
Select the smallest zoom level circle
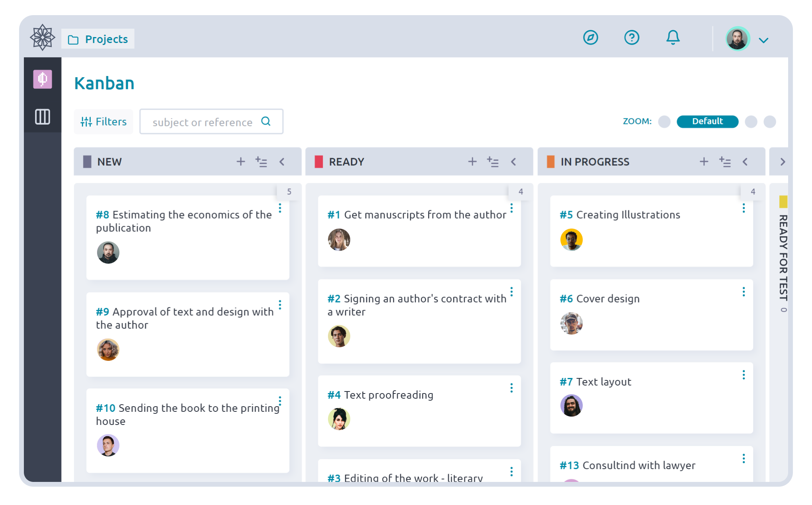664,121
